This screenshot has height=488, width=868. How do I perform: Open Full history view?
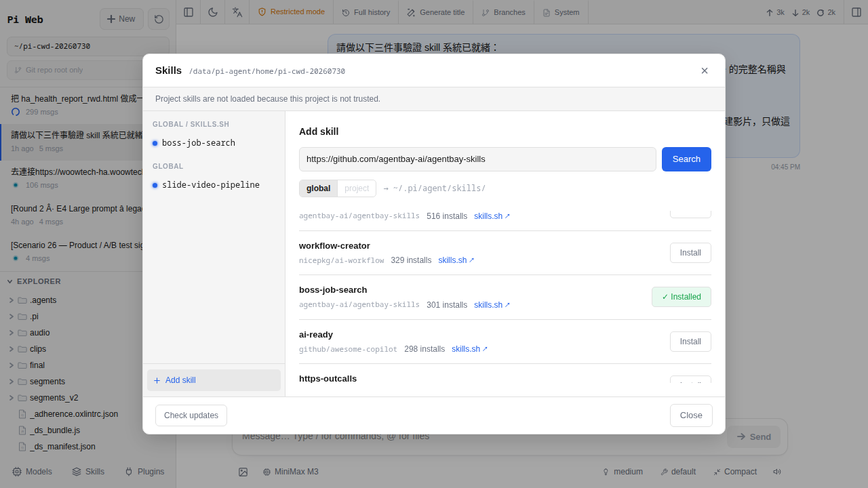click(366, 12)
